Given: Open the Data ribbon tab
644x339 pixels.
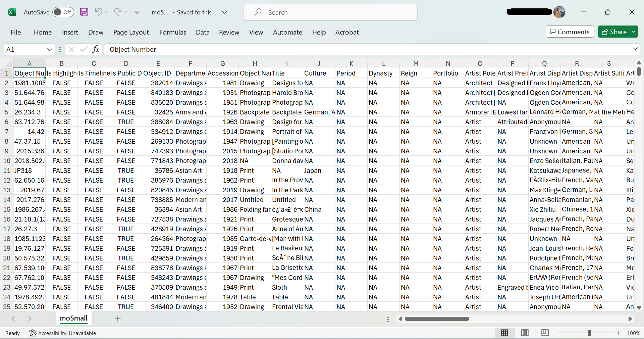Looking at the screenshot, I should pyautogui.click(x=203, y=32).
